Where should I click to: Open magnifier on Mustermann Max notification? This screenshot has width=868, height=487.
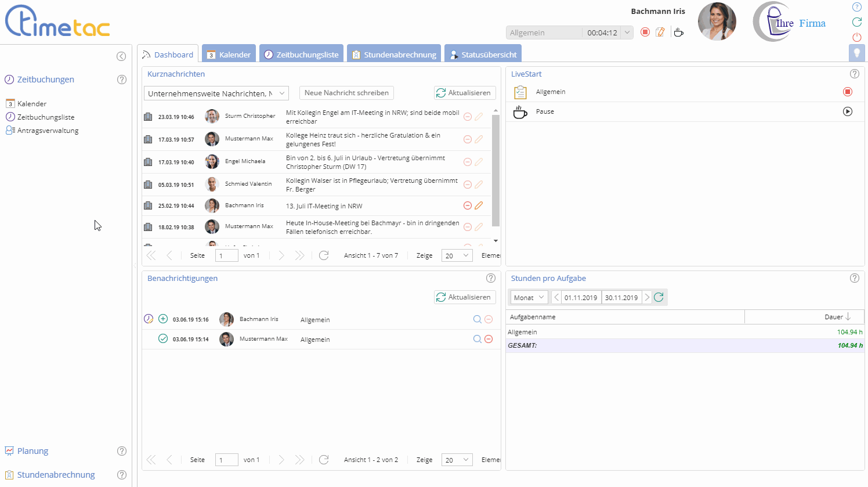coord(477,339)
